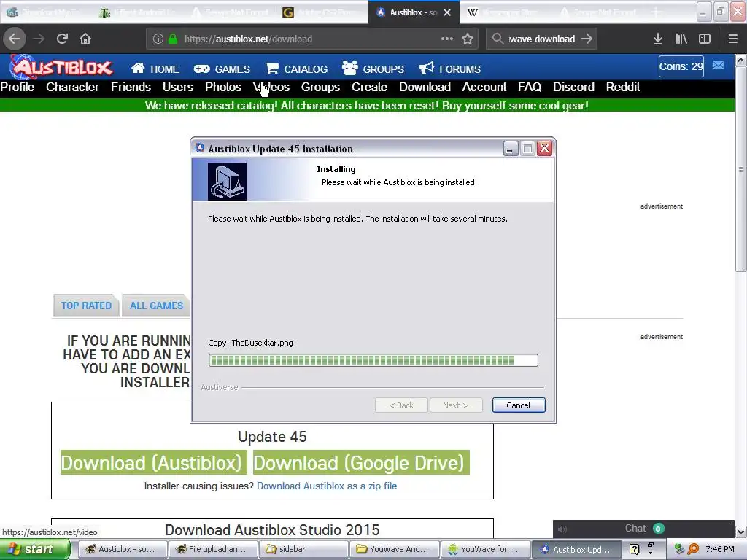Reload the page with the refresh icon
The height and width of the screenshot is (560, 747).
tap(62, 39)
